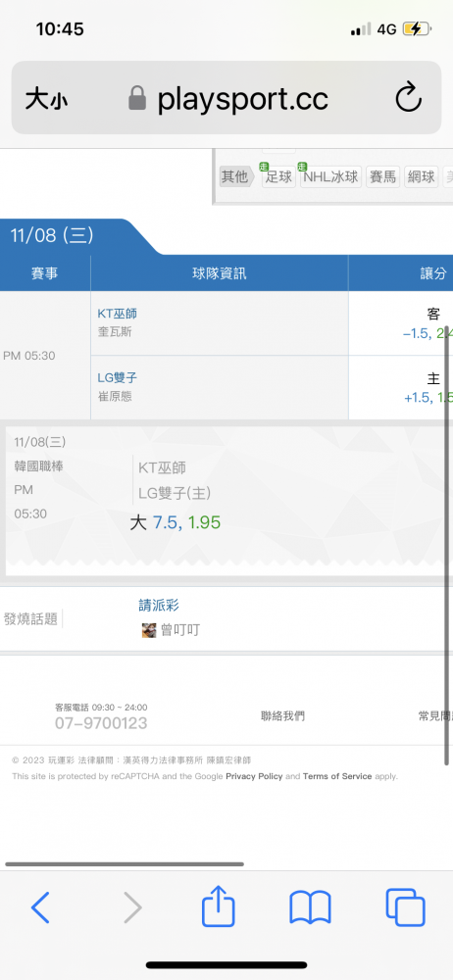Tap the 曾叮叮 user avatar
Viewport: 453px width, 980px height.
149,630
